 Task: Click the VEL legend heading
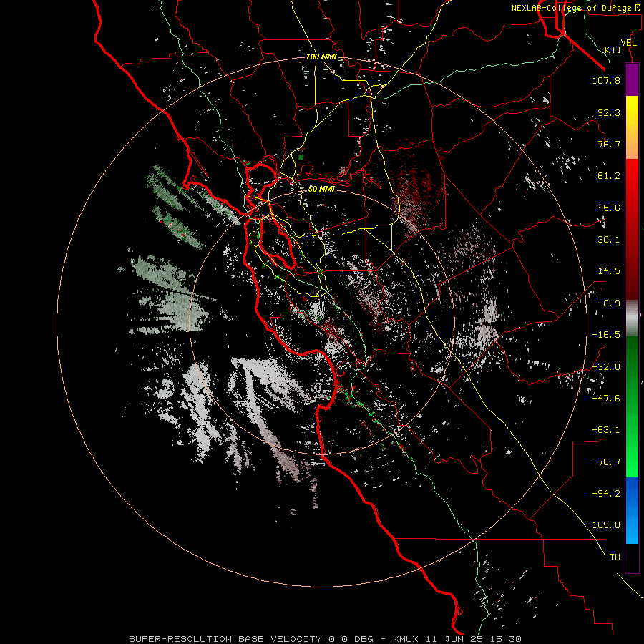pos(628,43)
